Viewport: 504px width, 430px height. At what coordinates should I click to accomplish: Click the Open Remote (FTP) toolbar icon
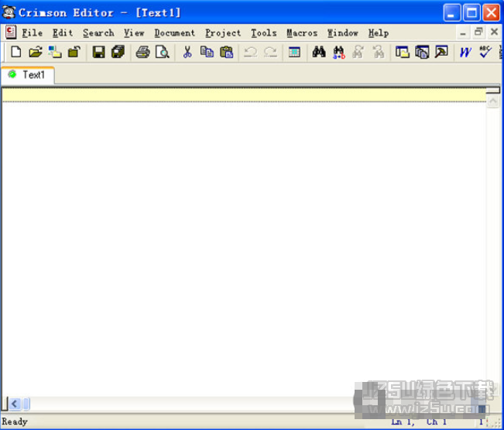pyautogui.click(x=55, y=52)
